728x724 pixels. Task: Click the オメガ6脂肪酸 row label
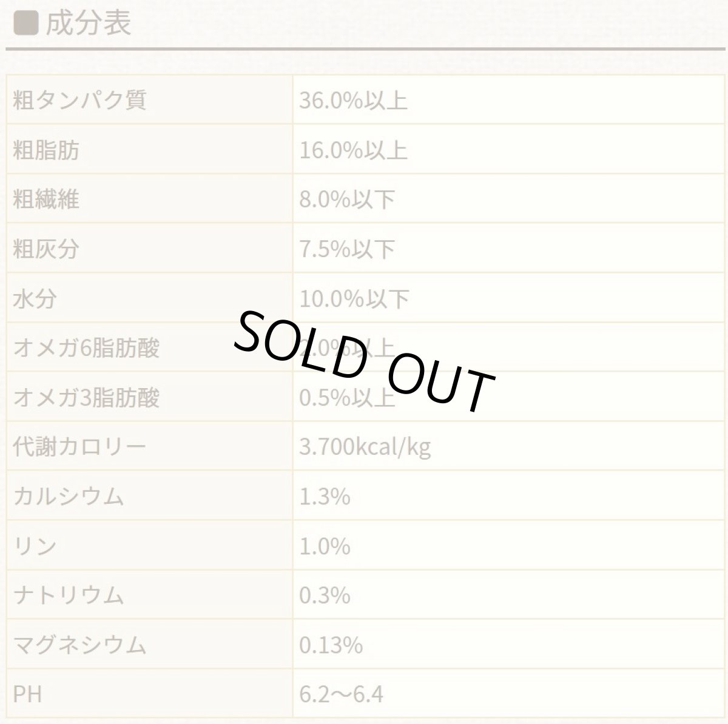tap(86, 349)
